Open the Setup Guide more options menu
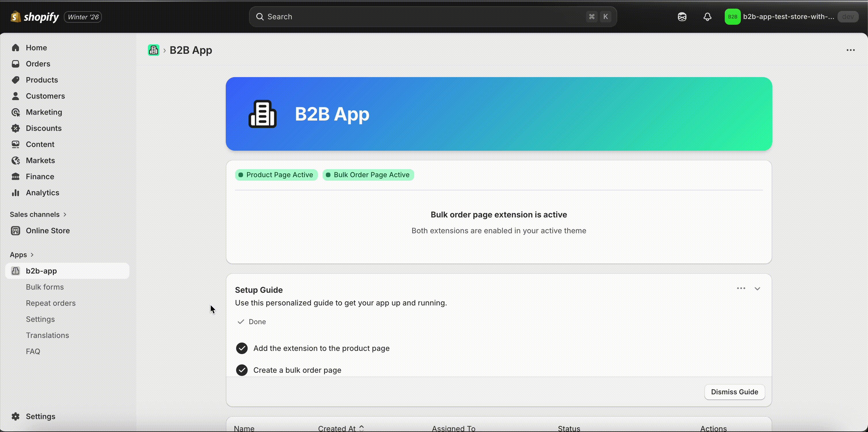This screenshot has width=868, height=432. point(741,288)
